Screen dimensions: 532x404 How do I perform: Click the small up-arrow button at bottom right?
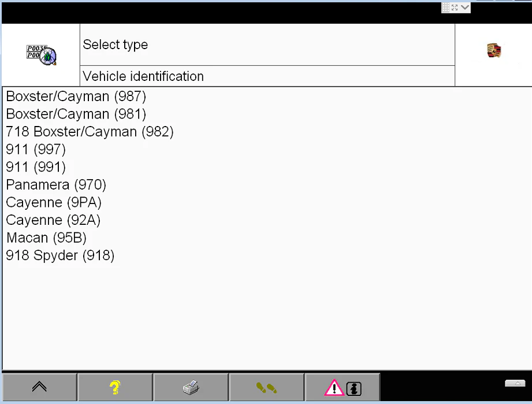515,383
